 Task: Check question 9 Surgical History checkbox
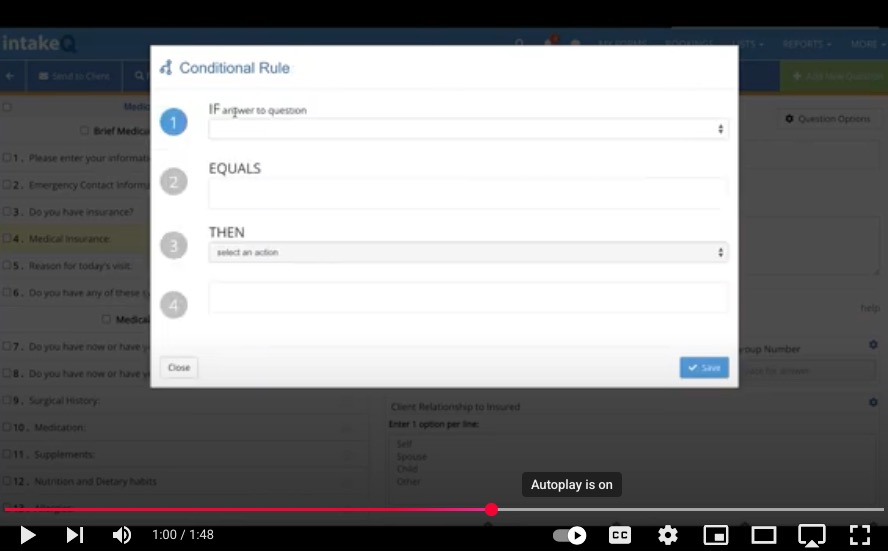click(7, 400)
